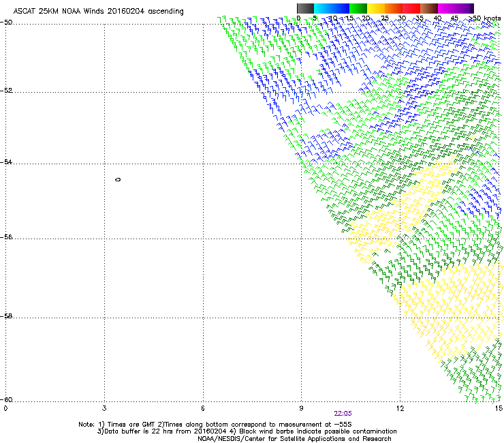Click the purple 22:05 pass time label
Image resolution: width=504 pixels, height=443 pixels.
click(343, 414)
